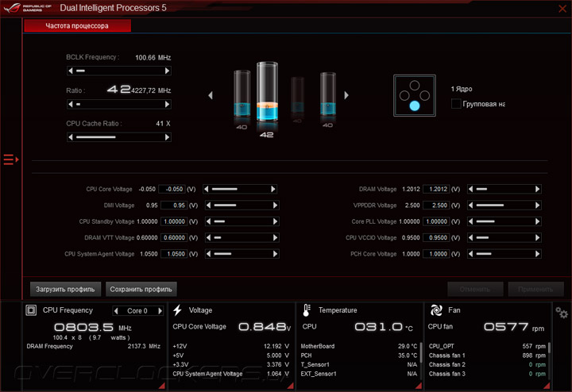Click the CPU Cache Ratio slider track
Image resolution: width=572 pixels, height=392 pixels.
(119, 137)
